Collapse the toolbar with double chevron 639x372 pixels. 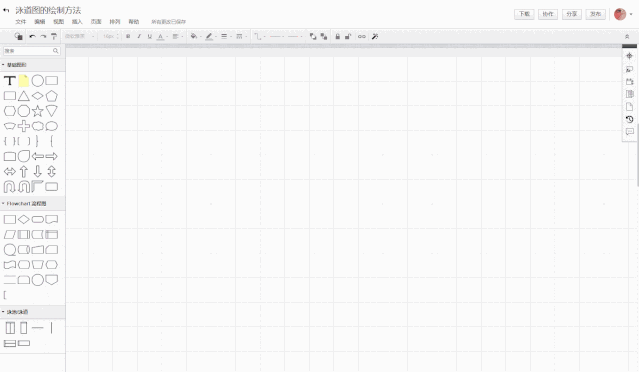coord(627,36)
